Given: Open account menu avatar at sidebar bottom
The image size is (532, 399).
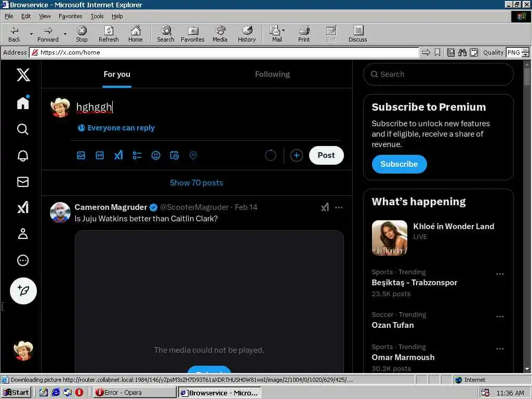Looking at the screenshot, I should [x=23, y=351].
